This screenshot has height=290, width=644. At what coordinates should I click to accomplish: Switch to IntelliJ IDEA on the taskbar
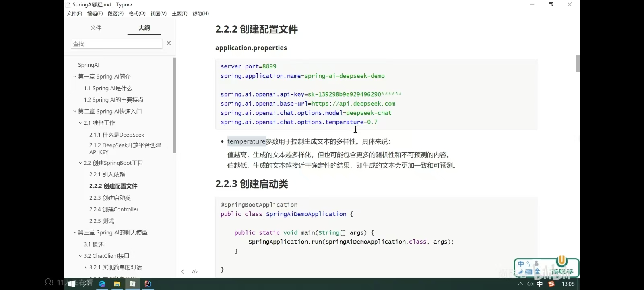pos(148,284)
